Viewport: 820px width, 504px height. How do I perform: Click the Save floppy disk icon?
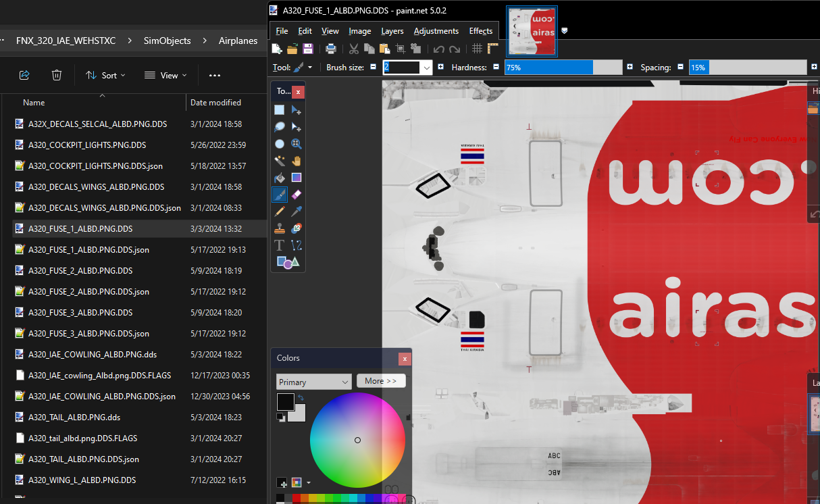tap(308, 49)
